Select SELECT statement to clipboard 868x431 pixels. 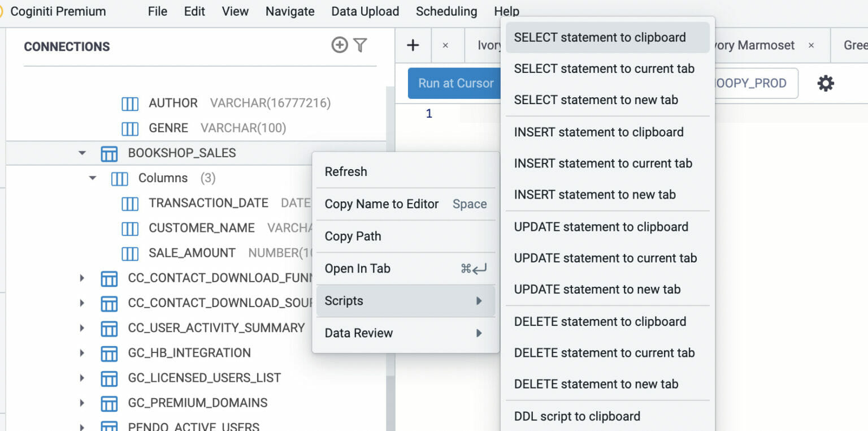coord(600,37)
